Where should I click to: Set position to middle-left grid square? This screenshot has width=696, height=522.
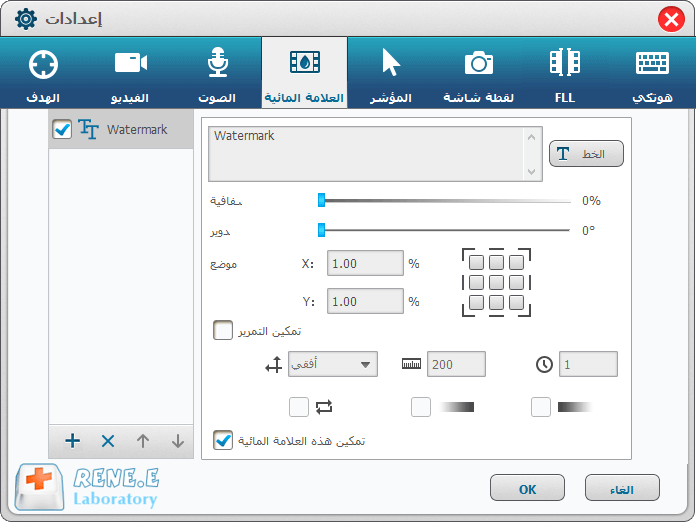[476, 282]
